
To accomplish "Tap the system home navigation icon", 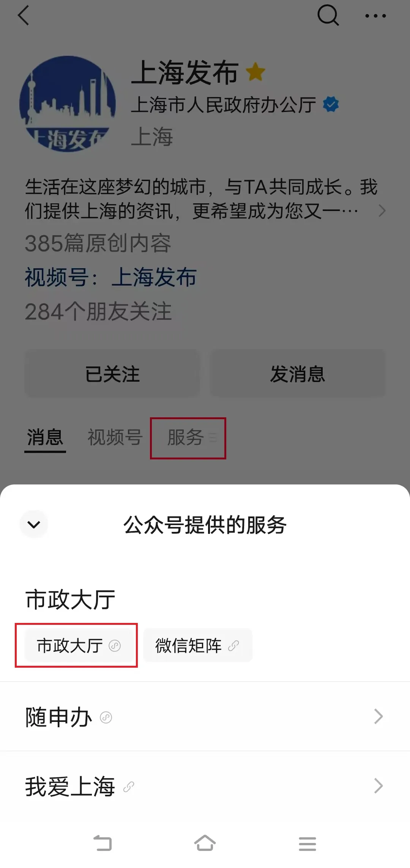I will coord(205,843).
